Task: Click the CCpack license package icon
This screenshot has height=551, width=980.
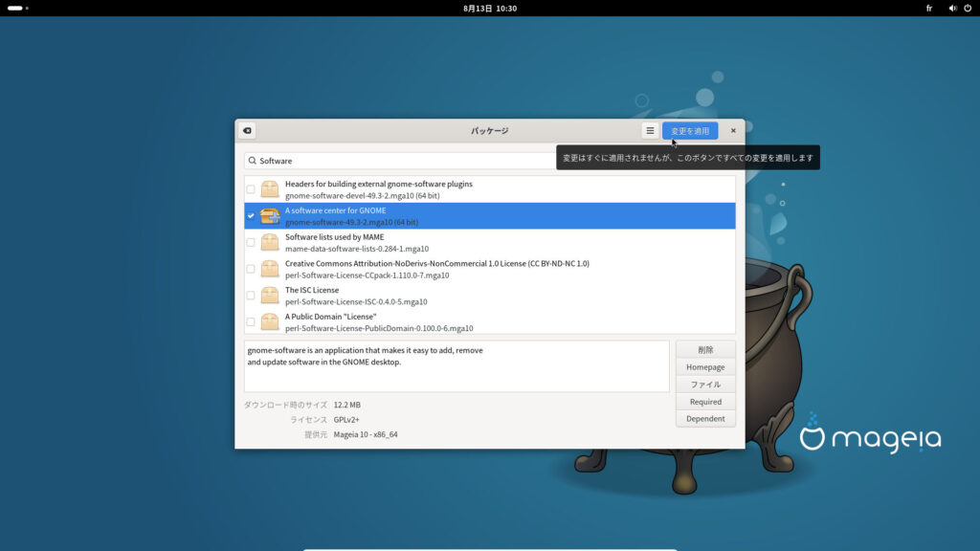Action: click(269, 269)
